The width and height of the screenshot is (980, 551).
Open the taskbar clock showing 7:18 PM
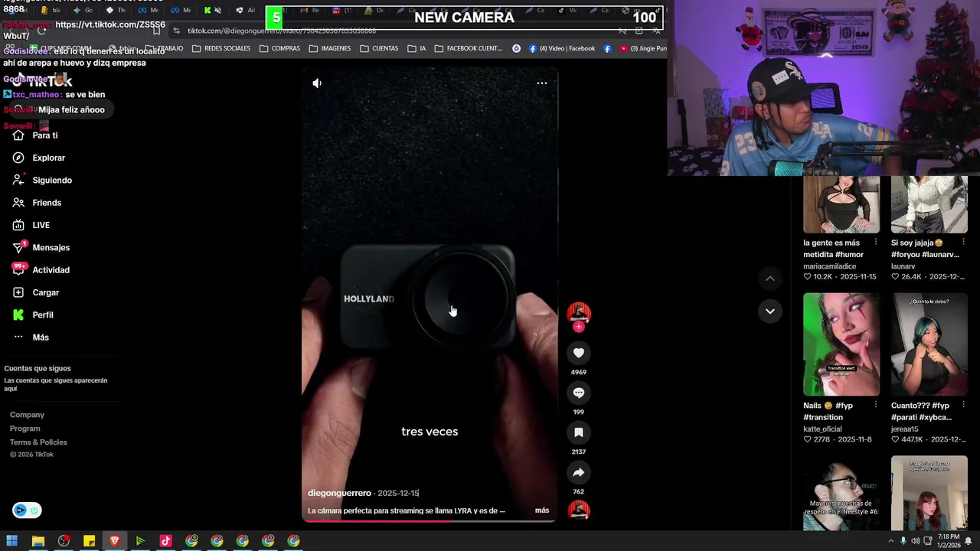point(948,541)
